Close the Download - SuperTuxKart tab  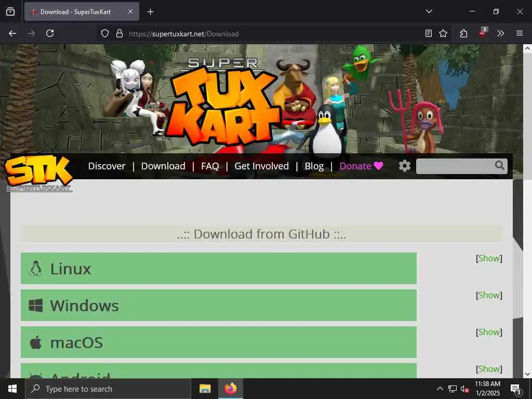coord(130,11)
